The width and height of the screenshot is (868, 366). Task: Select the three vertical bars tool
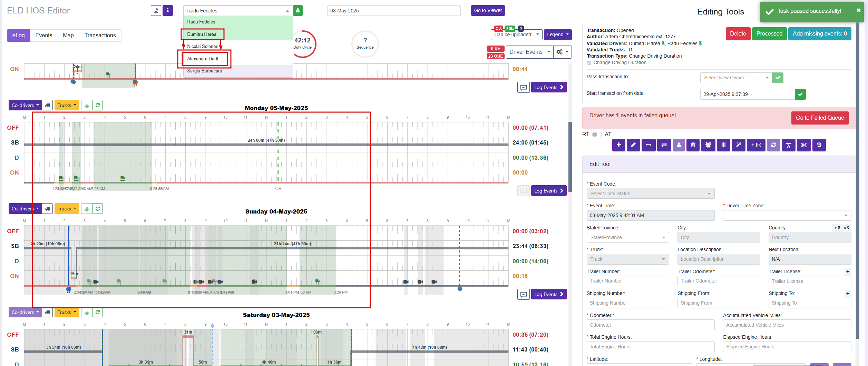point(723,145)
